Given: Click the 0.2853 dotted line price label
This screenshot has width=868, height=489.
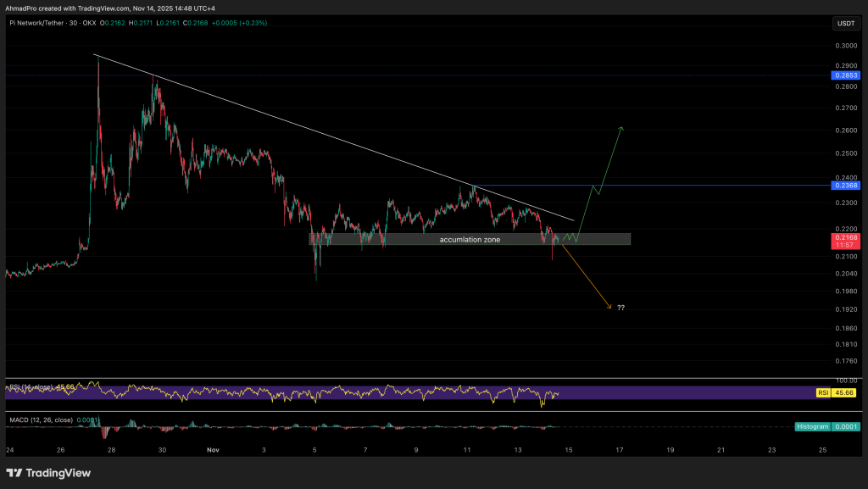Looking at the screenshot, I should (845, 75).
